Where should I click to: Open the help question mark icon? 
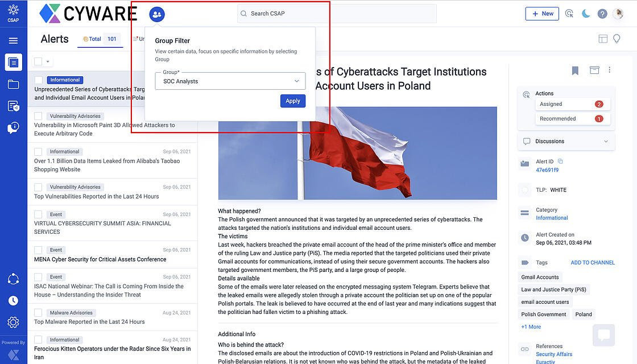602,14
